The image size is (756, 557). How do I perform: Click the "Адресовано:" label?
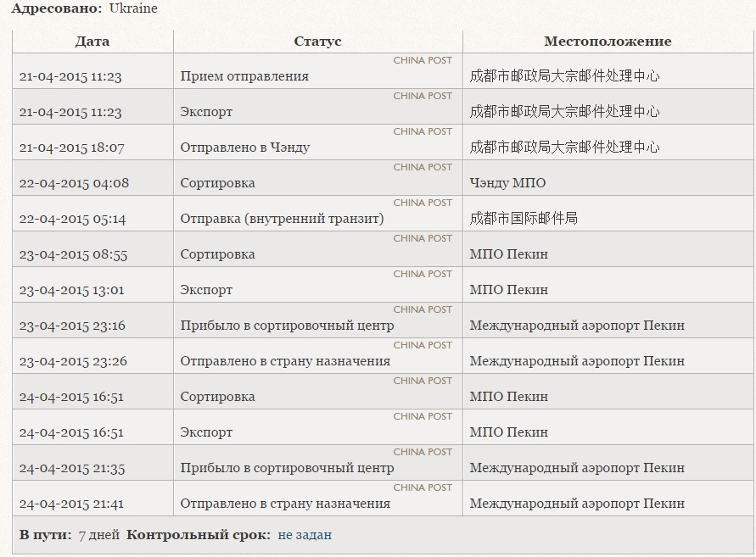click(56, 8)
